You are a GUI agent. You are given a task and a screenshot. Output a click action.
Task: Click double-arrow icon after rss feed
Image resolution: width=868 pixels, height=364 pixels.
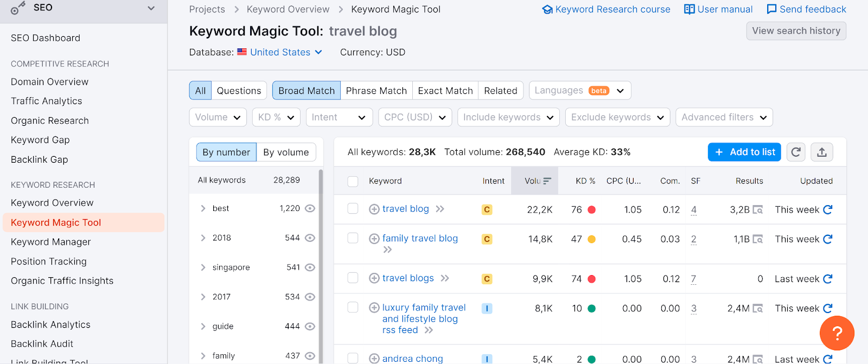(429, 330)
